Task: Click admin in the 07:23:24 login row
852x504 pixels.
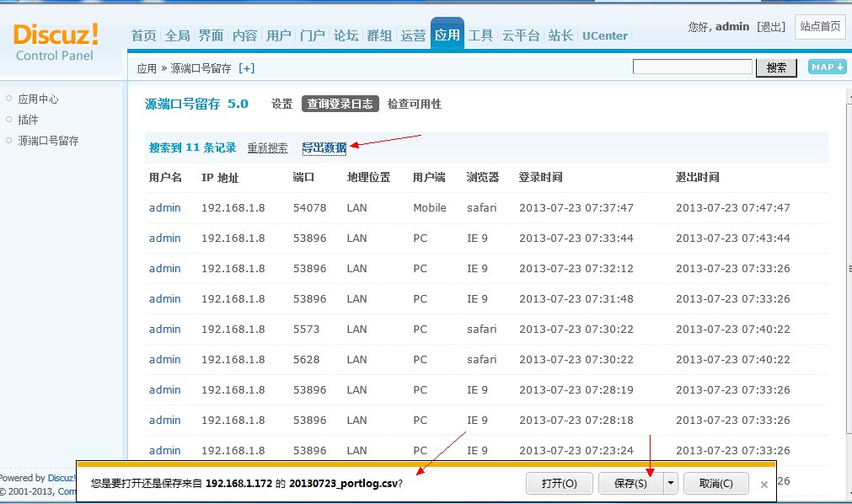Action: [x=164, y=451]
